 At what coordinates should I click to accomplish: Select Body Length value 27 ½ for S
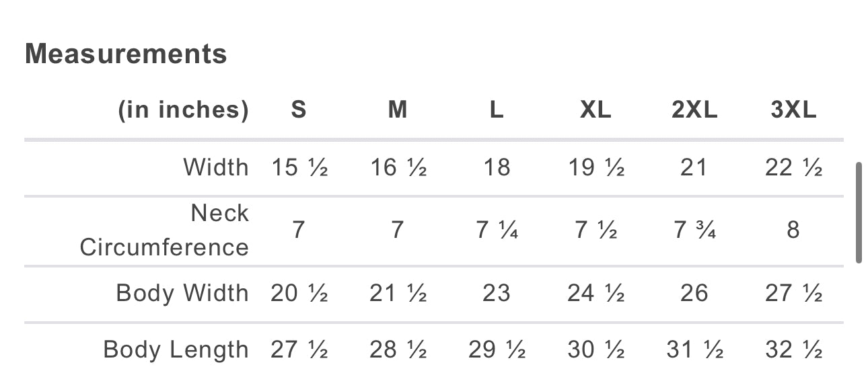coord(299,350)
